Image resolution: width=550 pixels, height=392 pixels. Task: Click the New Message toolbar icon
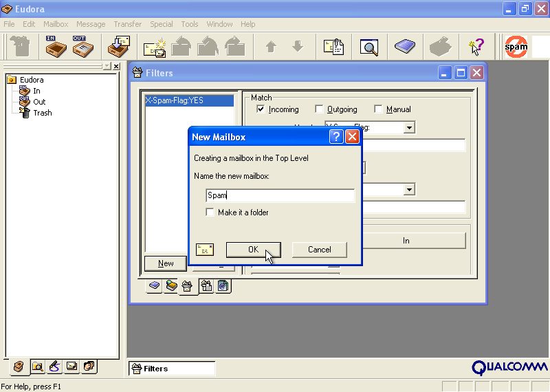[155, 47]
